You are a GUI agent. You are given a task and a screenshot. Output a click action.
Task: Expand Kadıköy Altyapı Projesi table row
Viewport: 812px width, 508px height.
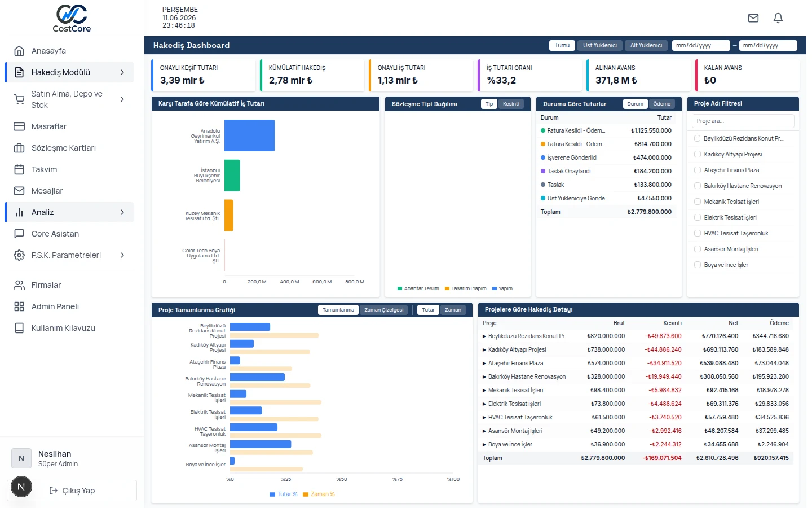(x=484, y=349)
